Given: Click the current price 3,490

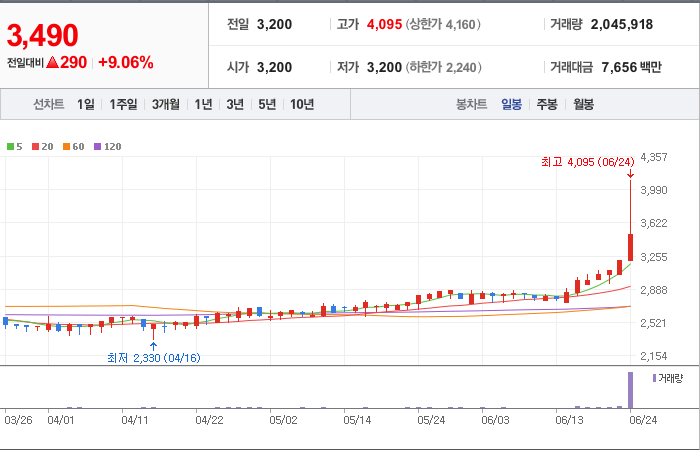Looking at the screenshot, I should (x=42, y=35).
